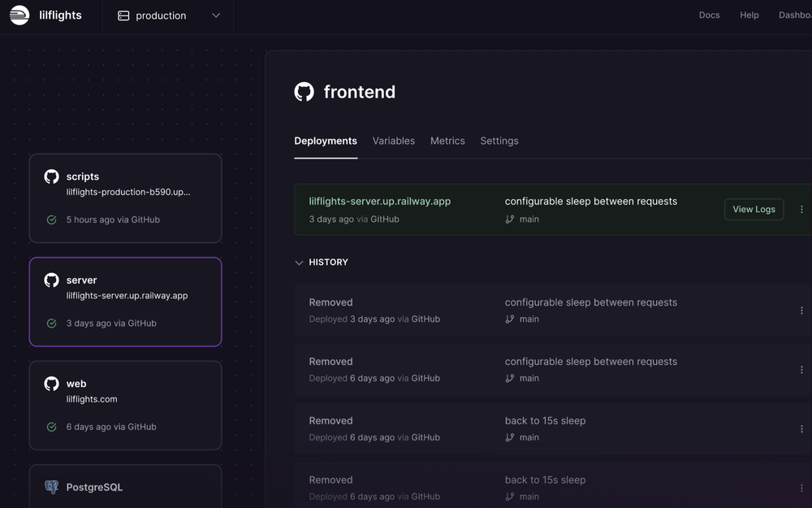Click GitHub icon beside frontend heading

(x=304, y=92)
